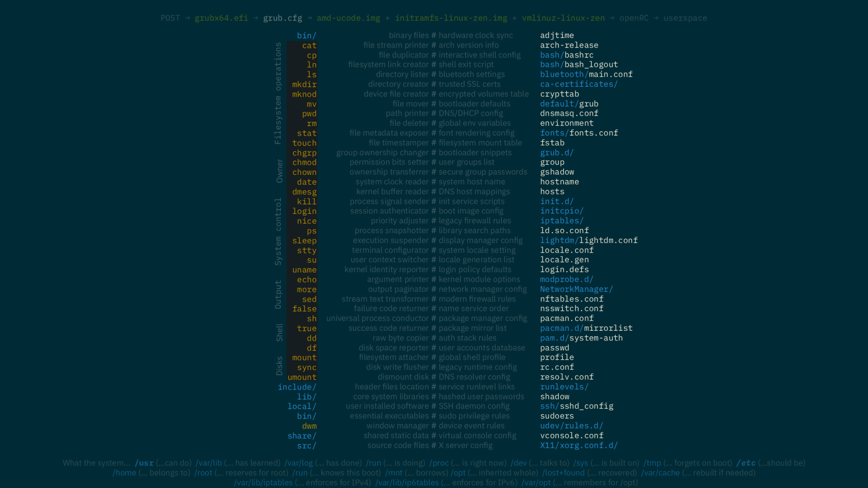
Task: Click the /etc label in bottom row
Action: click(x=746, y=463)
